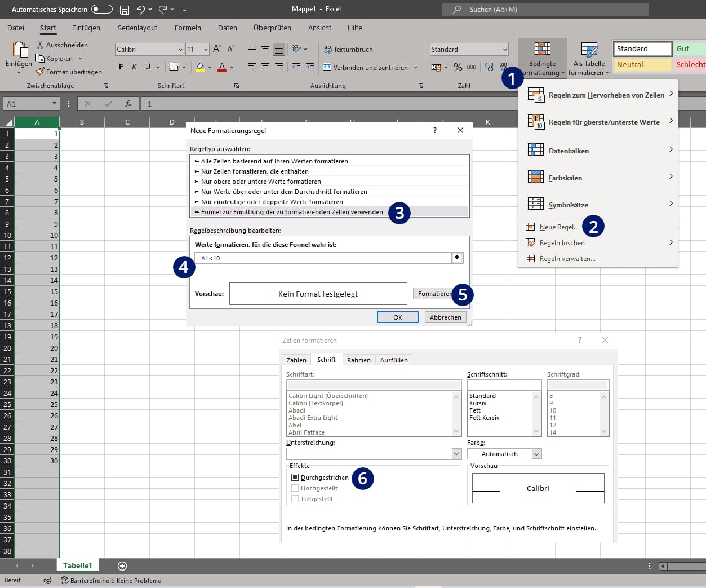Screen dimensions: 706x588
Task: Click the red font color icon
Action: click(222, 67)
